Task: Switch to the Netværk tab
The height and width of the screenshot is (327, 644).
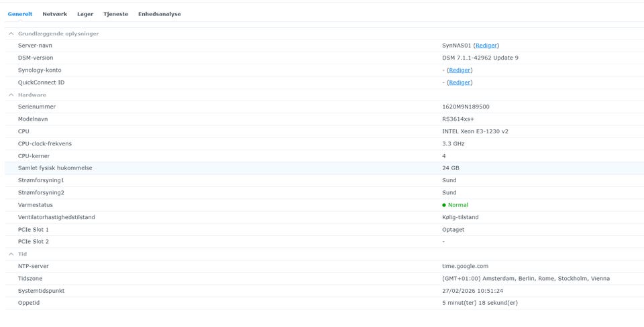Action: 54,14
